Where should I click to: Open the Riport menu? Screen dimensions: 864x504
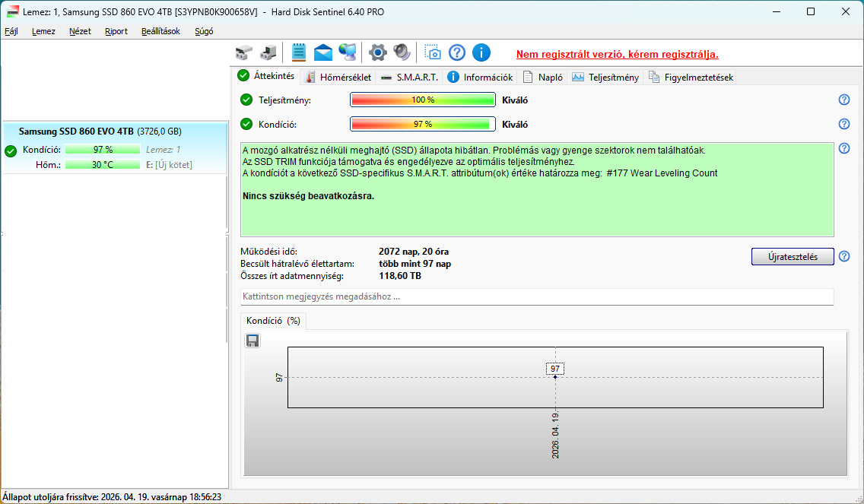116,31
